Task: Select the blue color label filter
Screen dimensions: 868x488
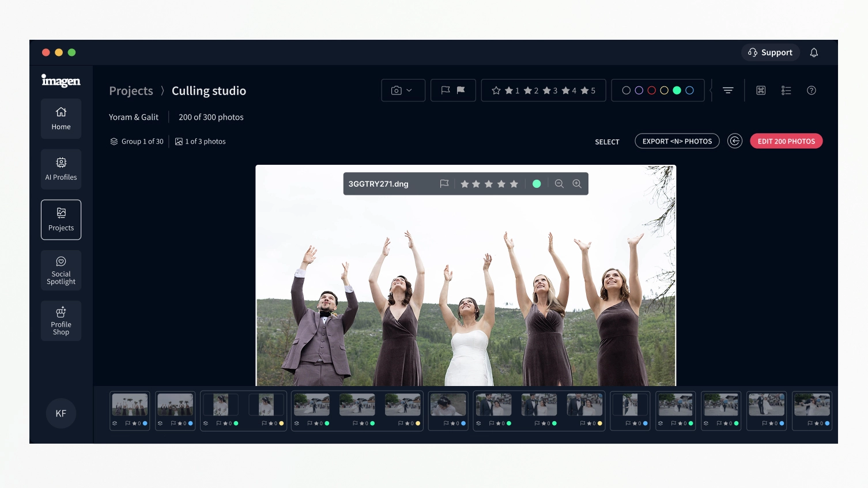Action: point(690,90)
